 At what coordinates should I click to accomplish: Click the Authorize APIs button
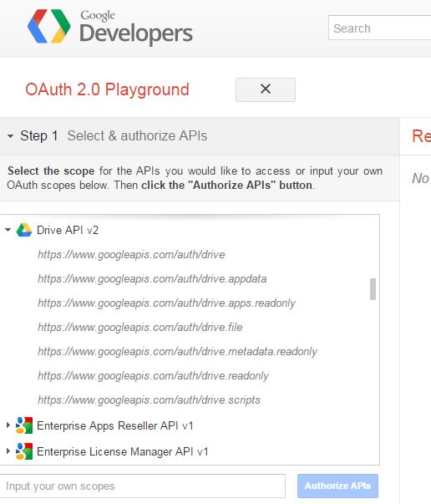click(x=337, y=486)
